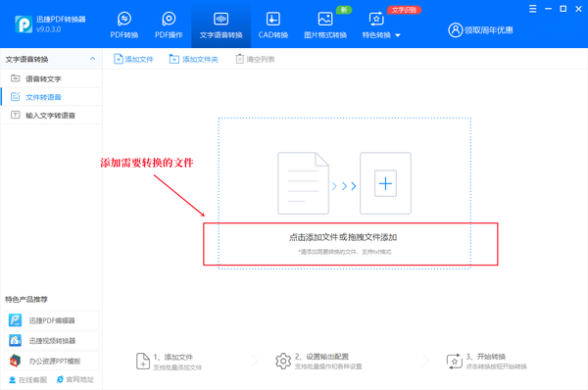Click the step 1 添加文件 document icon
The width and height of the screenshot is (588, 390).
click(x=142, y=362)
